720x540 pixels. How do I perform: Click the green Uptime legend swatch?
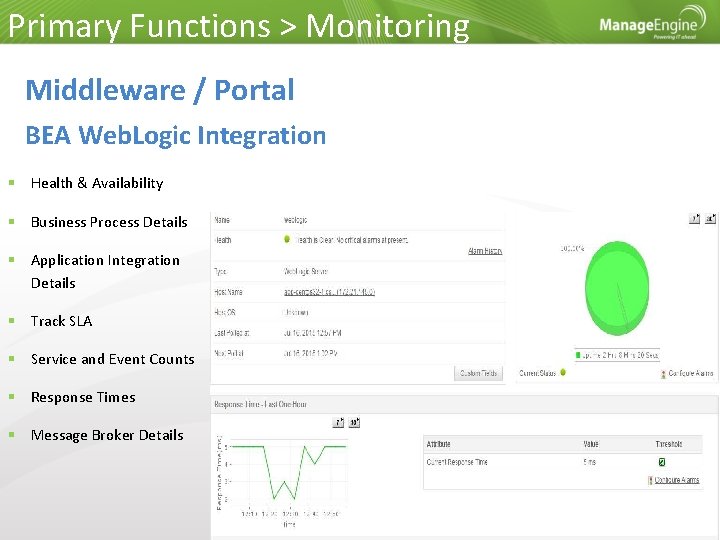click(578, 355)
